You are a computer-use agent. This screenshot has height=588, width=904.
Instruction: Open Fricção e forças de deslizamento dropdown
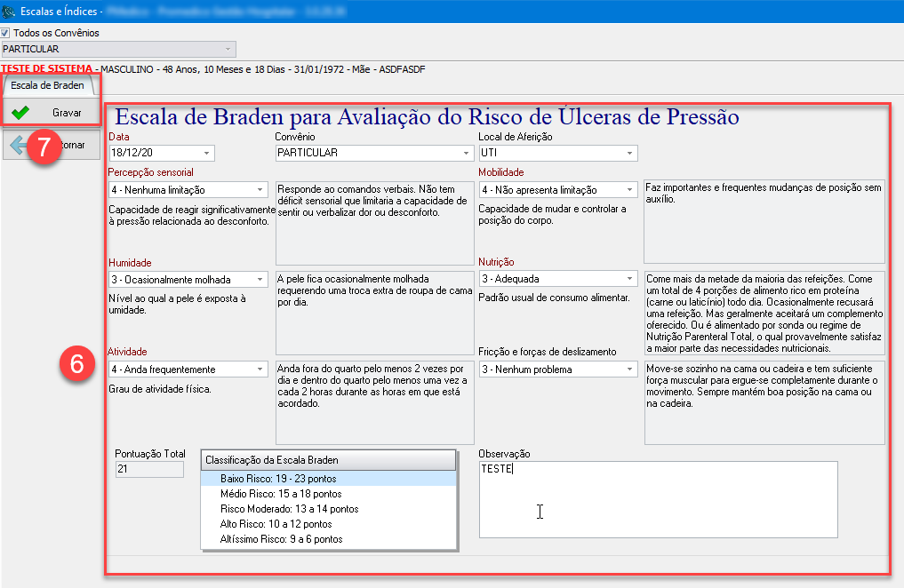point(629,369)
